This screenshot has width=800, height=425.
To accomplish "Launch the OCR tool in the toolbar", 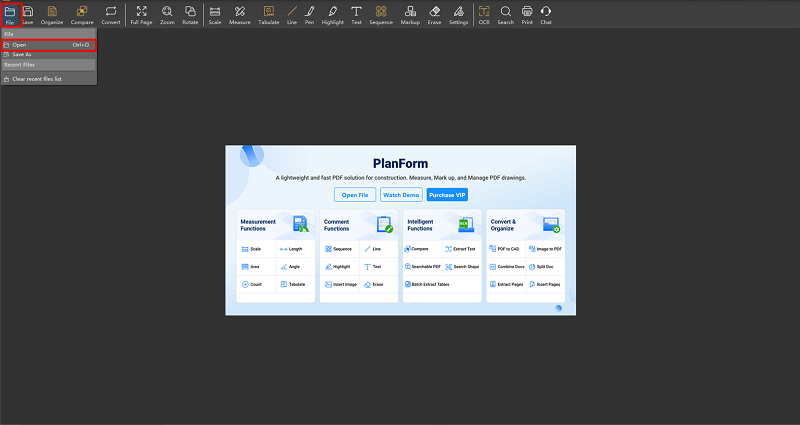I will tap(484, 15).
